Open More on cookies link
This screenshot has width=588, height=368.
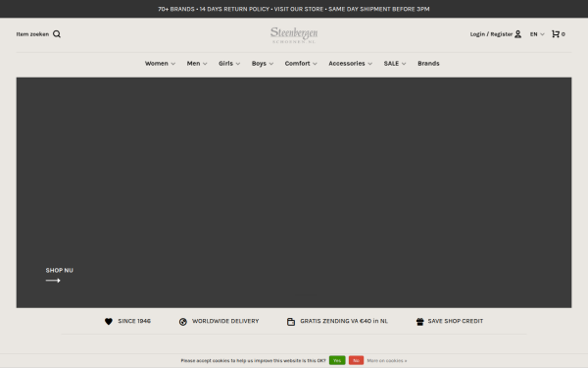tap(387, 360)
